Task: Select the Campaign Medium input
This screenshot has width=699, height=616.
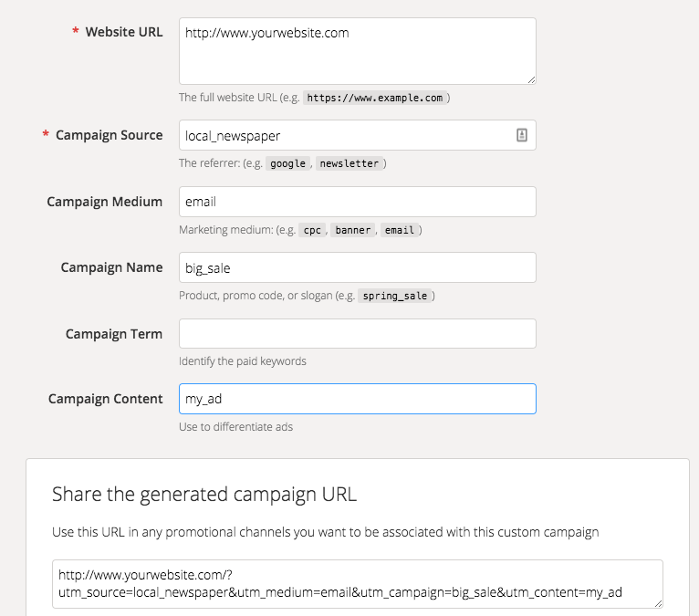Action: 358,202
